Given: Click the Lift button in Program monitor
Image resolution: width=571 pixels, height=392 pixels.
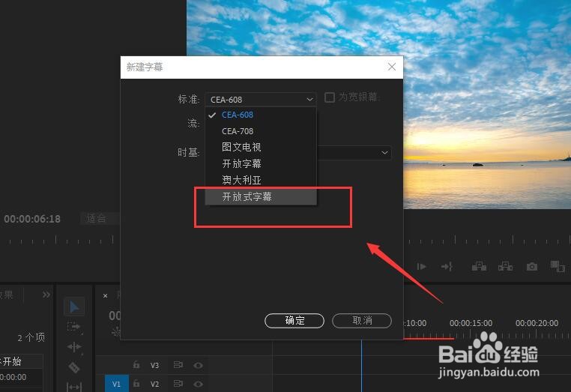Looking at the screenshot, I should (x=479, y=267).
